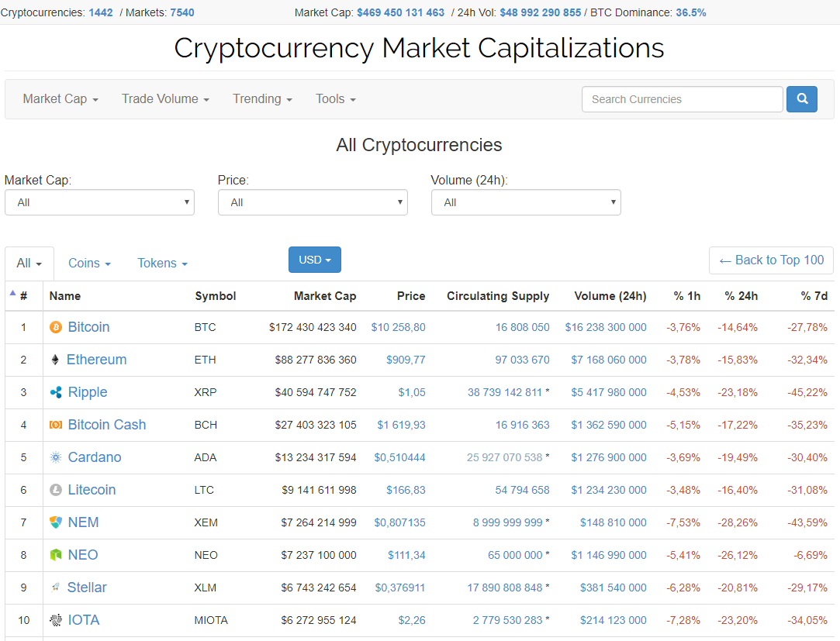The height and width of the screenshot is (641, 840).
Task: Open the Volume (24h) filter dropdown
Action: (x=526, y=202)
